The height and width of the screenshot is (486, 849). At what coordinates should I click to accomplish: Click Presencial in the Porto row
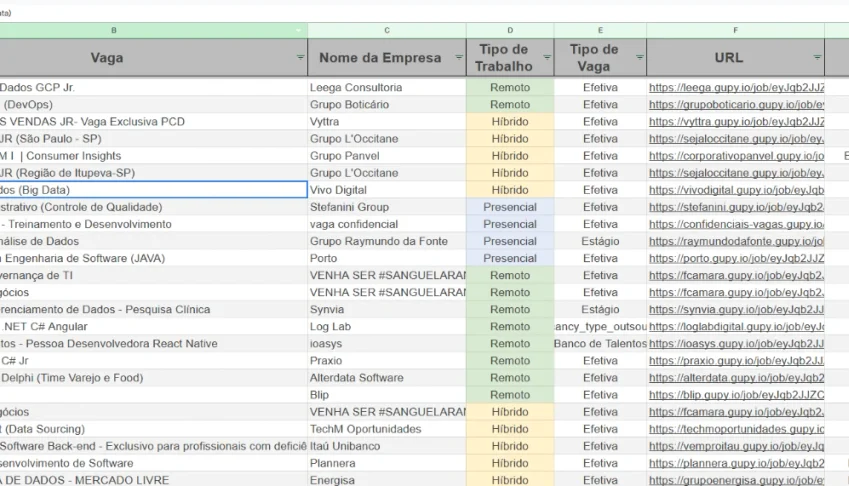(x=510, y=258)
